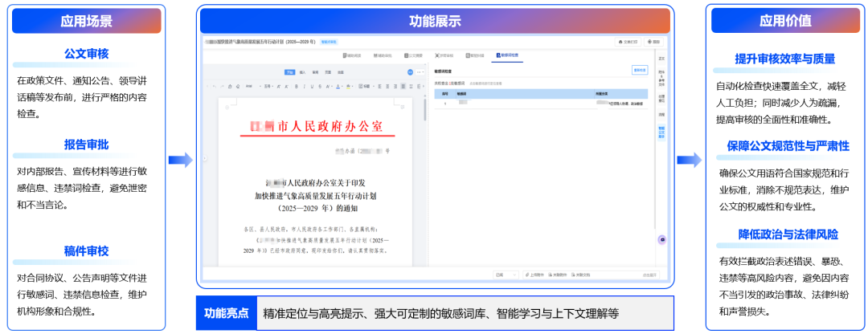This screenshot has height=334, width=868.
Task: Open the more options dropdown beside avatar
Action: click(420, 72)
